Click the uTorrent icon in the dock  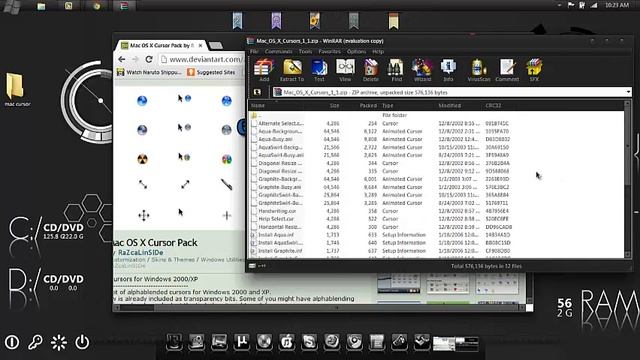point(242,341)
